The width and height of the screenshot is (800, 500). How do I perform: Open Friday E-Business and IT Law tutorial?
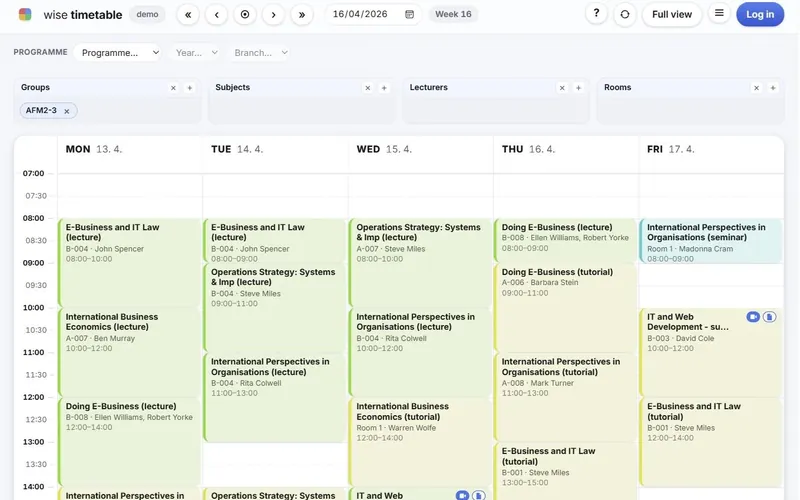point(711,442)
